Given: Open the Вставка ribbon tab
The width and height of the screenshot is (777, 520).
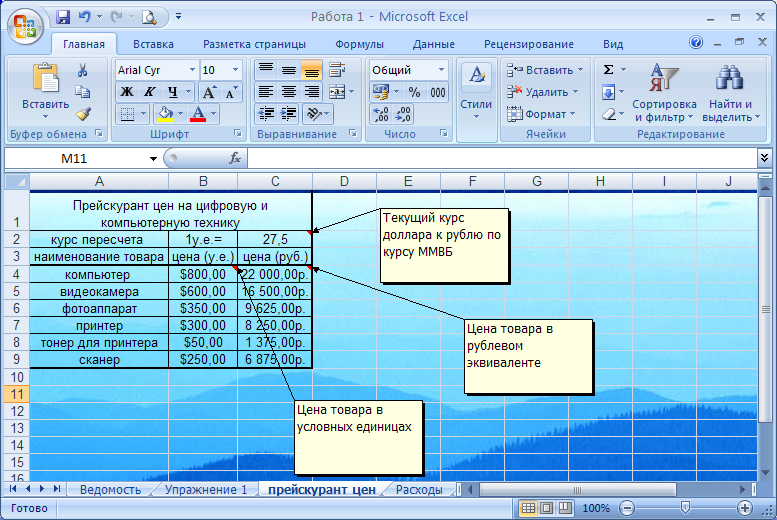Looking at the screenshot, I should pyautogui.click(x=154, y=44).
